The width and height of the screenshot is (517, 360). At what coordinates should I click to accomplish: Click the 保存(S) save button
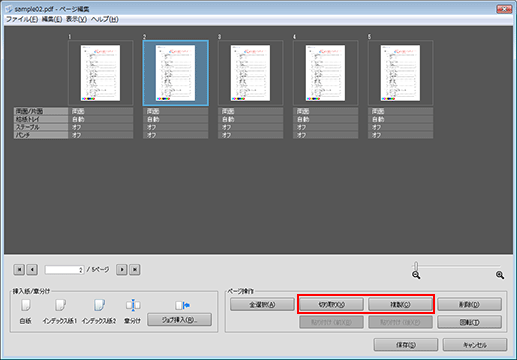coord(406,345)
